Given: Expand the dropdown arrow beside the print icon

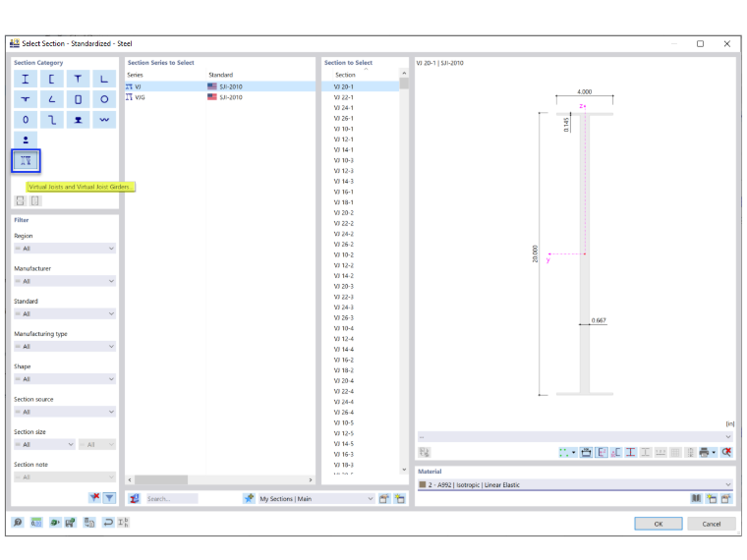Looking at the screenshot, I should (x=714, y=452).
